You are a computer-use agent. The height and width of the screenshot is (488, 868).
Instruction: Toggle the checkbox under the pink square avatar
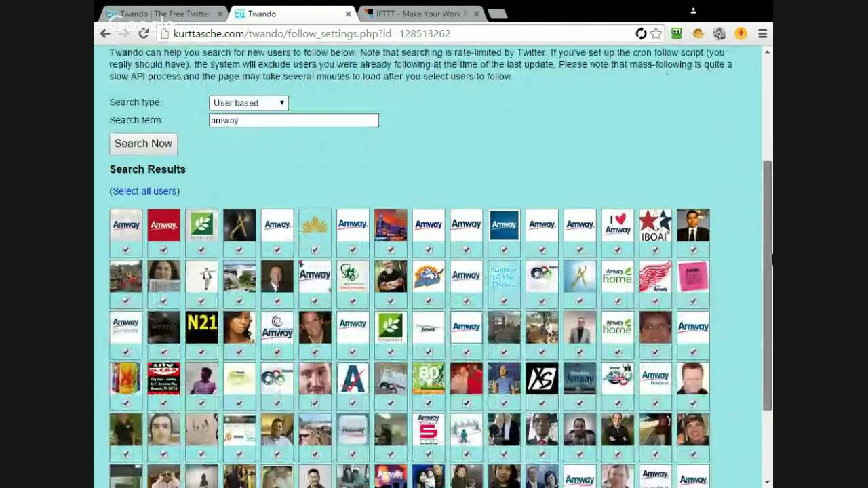[x=693, y=301]
